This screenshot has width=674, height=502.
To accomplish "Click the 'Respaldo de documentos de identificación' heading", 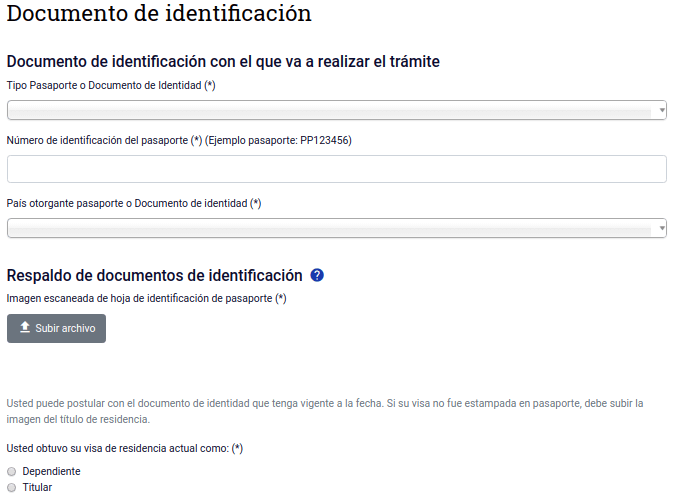I will [154, 275].
